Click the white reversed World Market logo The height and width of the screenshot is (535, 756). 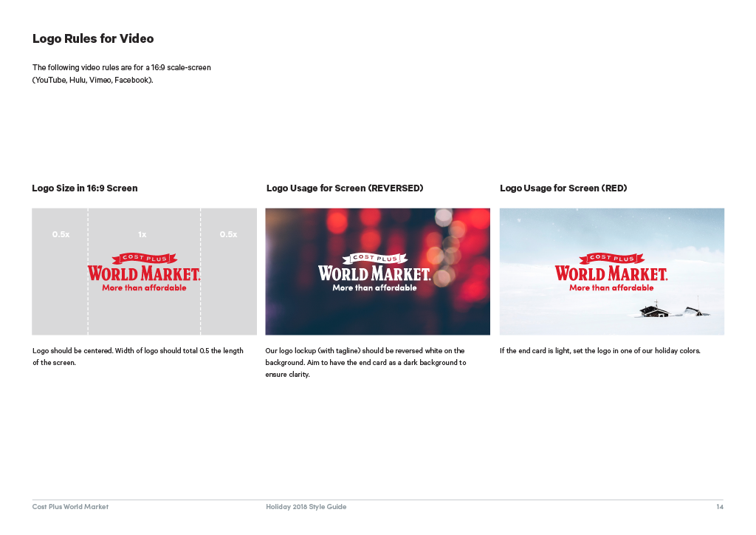tap(374, 273)
